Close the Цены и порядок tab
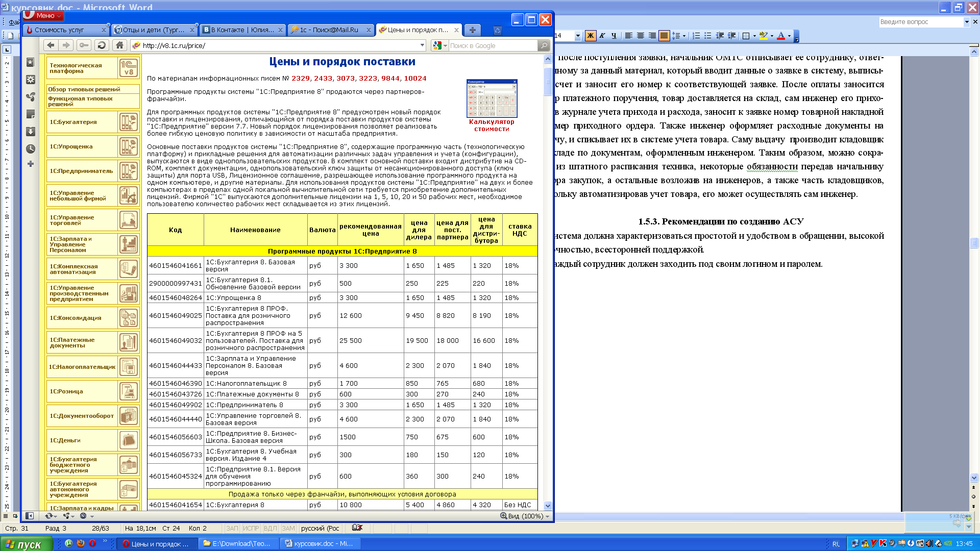The width and height of the screenshot is (980, 551). pyautogui.click(x=456, y=30)
